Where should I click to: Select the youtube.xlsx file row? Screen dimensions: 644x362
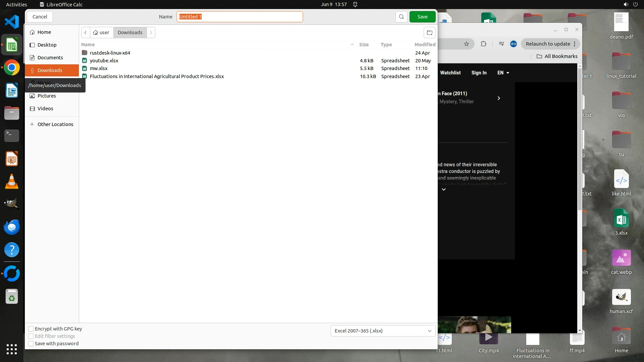coord(104,61)
